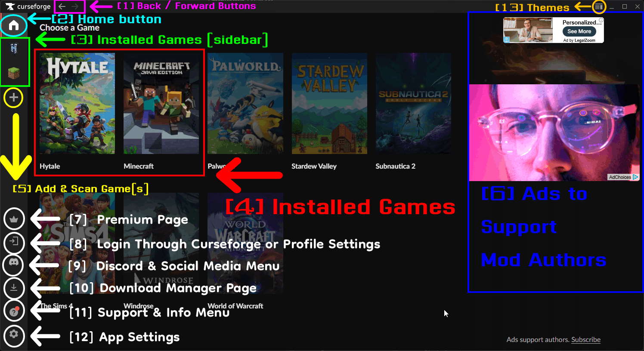Choose the Stardew Valley game cover
The image size is (644, 351).
[329, 104]
